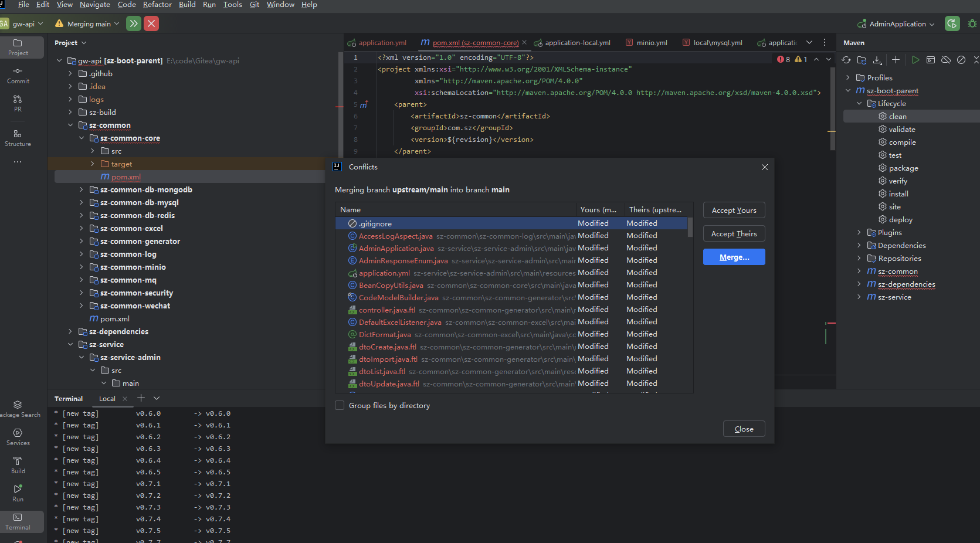980x543 pixels.
Task: Expand sz-common-db-mongodb module
Action: [x=82, y=189]
